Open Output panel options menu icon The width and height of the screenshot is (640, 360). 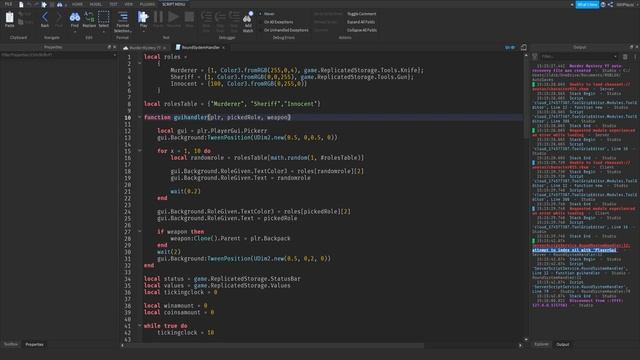(x=635, y=57)
